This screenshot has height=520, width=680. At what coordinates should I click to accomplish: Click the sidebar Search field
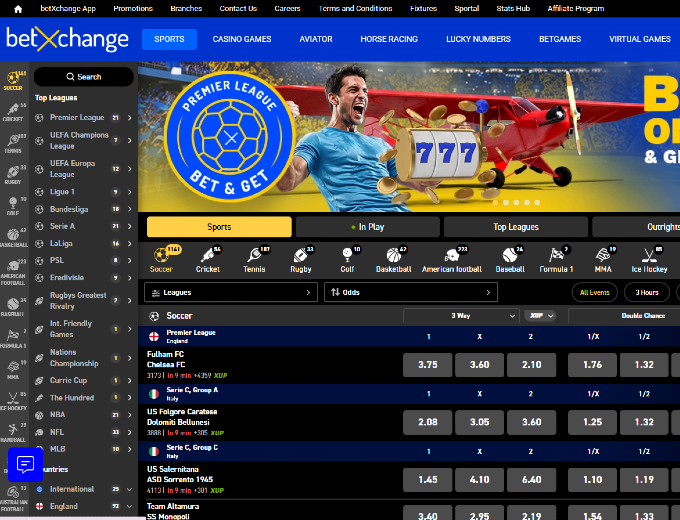pos(84,77)
